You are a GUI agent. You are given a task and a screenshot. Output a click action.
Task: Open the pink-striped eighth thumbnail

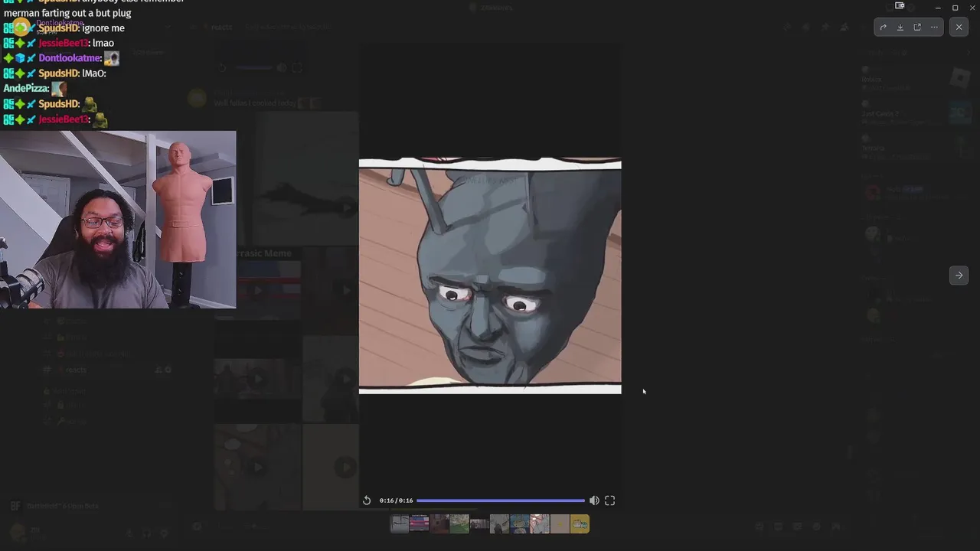540,524
